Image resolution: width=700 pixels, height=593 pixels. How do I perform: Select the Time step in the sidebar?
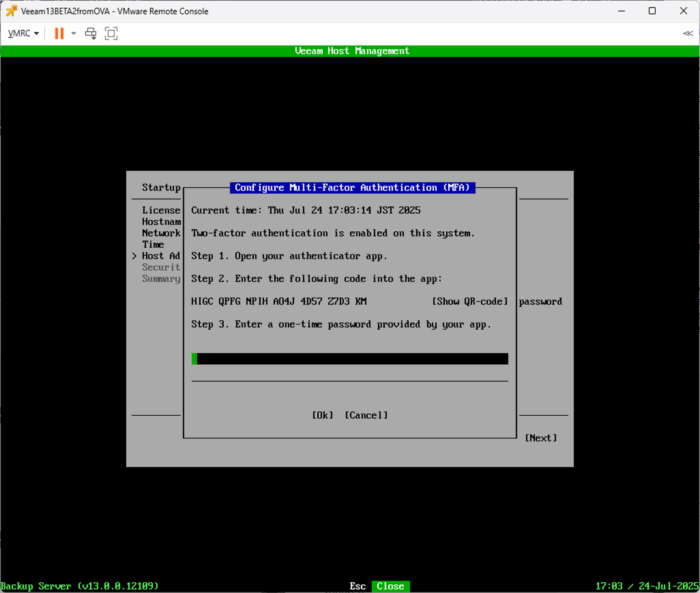(x=153, y=245)
